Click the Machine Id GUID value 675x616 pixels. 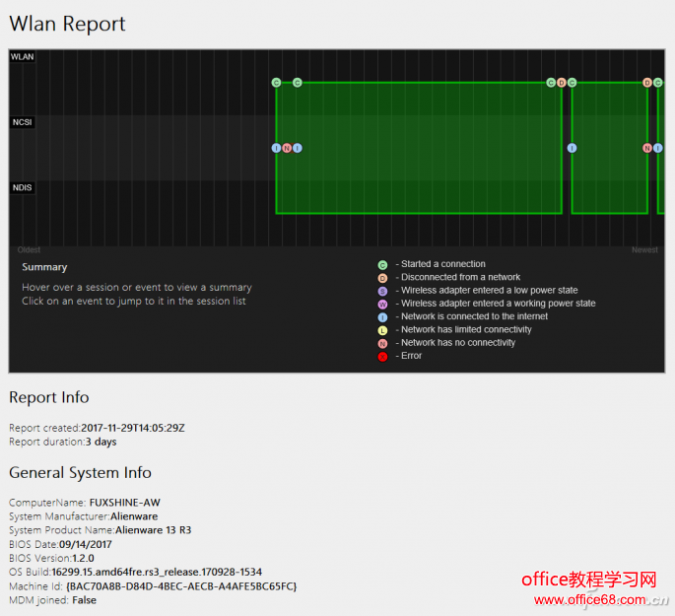pos(181,586)
